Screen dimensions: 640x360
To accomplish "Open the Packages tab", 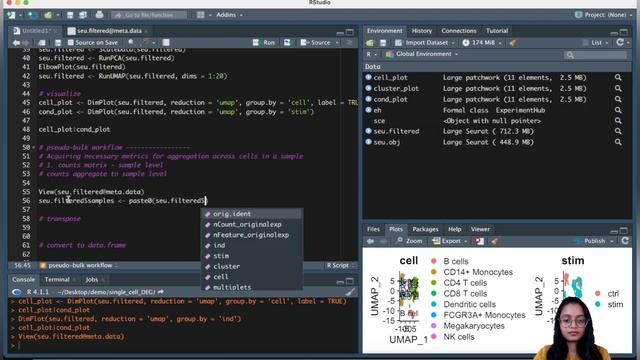I will [x=425, y=229].
